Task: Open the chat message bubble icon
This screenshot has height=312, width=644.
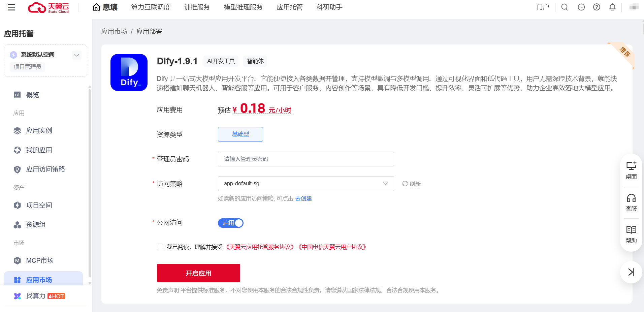Action: click(581, 7)
